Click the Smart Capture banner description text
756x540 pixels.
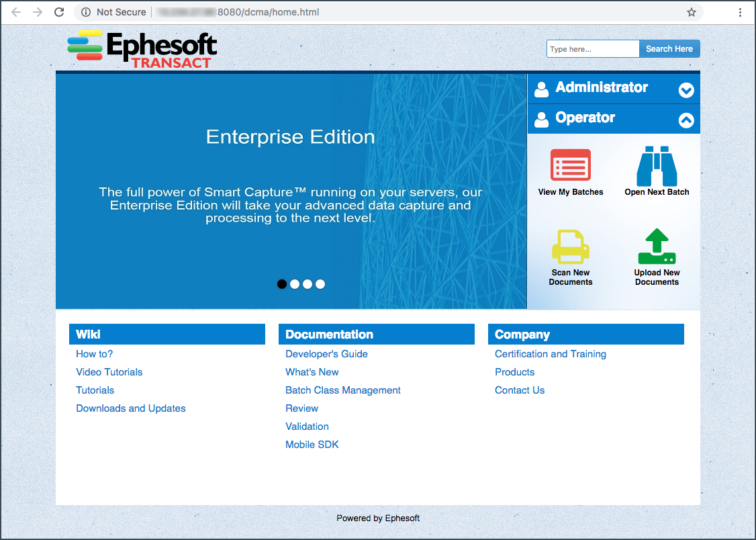click(290, 205)
